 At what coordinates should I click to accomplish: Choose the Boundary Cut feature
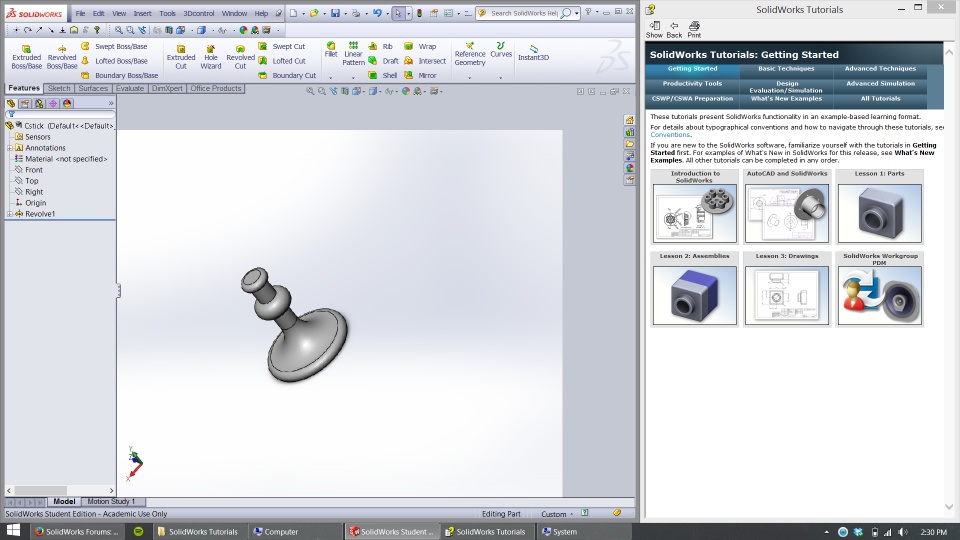pos(287,75)
